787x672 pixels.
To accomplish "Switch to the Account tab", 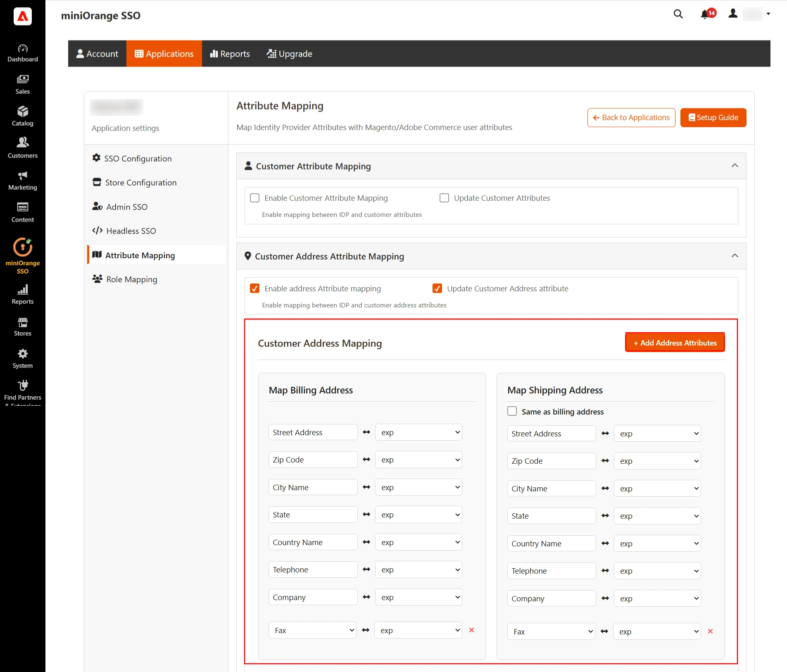I will 97,54.
